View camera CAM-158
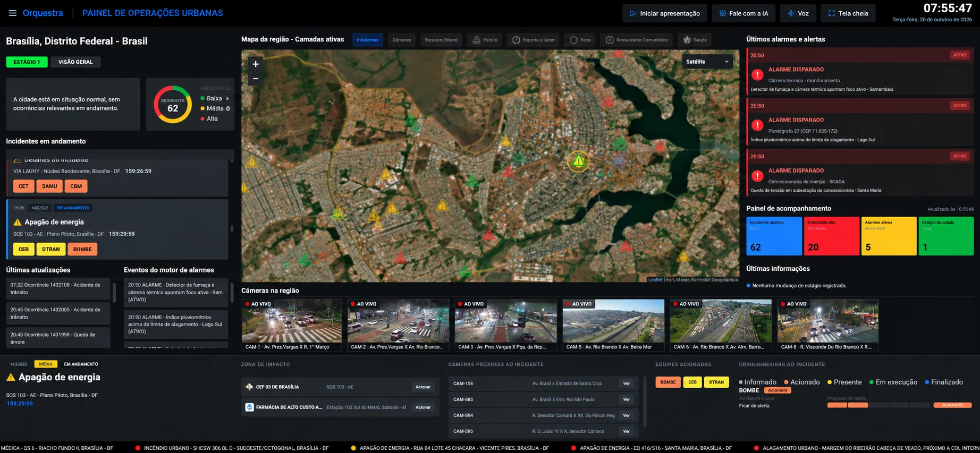This screenshot has height=453, width=980. pyautogui.click(x=627, y=383)
